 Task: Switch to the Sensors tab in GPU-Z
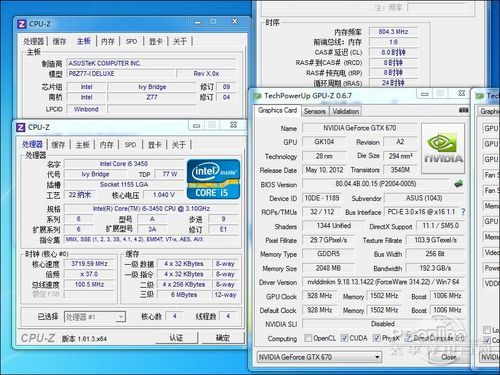314,111
